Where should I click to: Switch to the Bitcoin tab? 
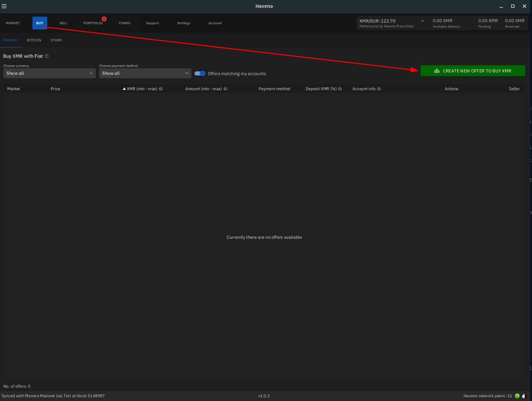pyautogui.click(x=34, y=40)
